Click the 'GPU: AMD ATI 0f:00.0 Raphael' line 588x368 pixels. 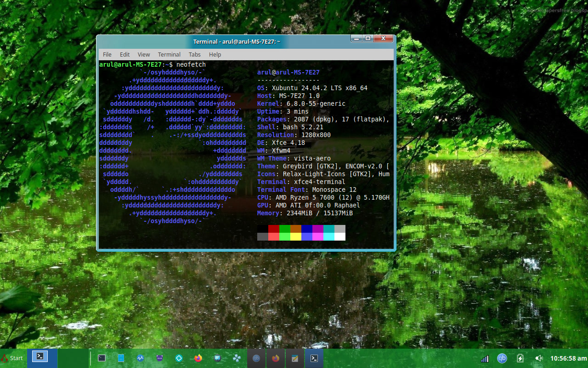coord(309,205)
